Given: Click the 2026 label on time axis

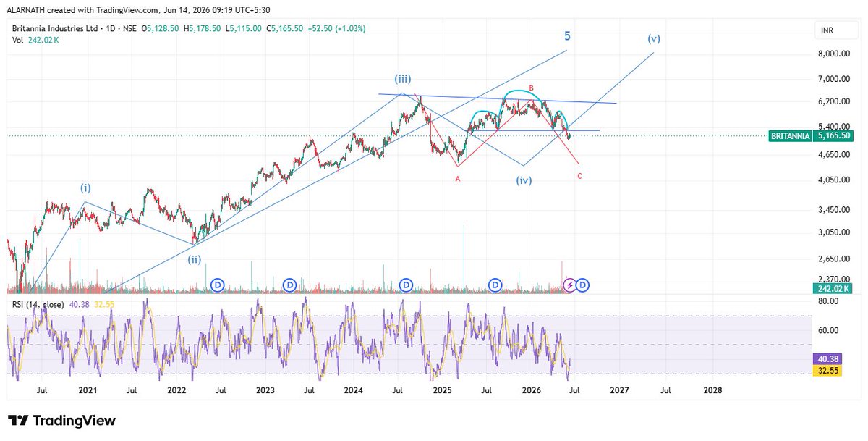Looking at the screenshot, I should 530,390.
